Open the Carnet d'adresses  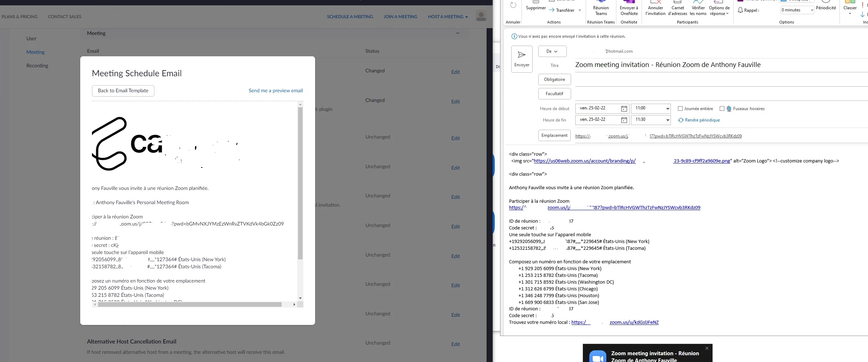[678, 8]
